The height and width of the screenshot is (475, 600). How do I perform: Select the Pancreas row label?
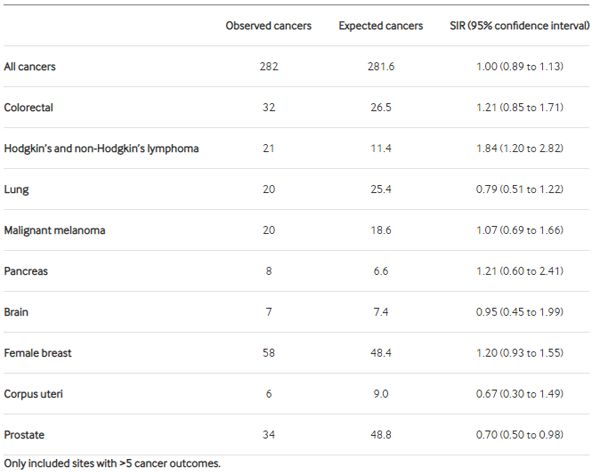point(26,271)
